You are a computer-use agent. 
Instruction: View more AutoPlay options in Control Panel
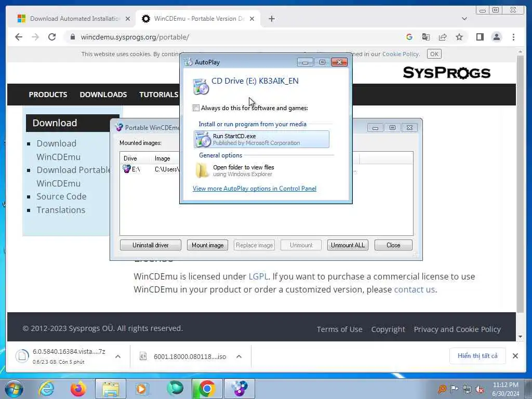255,188
